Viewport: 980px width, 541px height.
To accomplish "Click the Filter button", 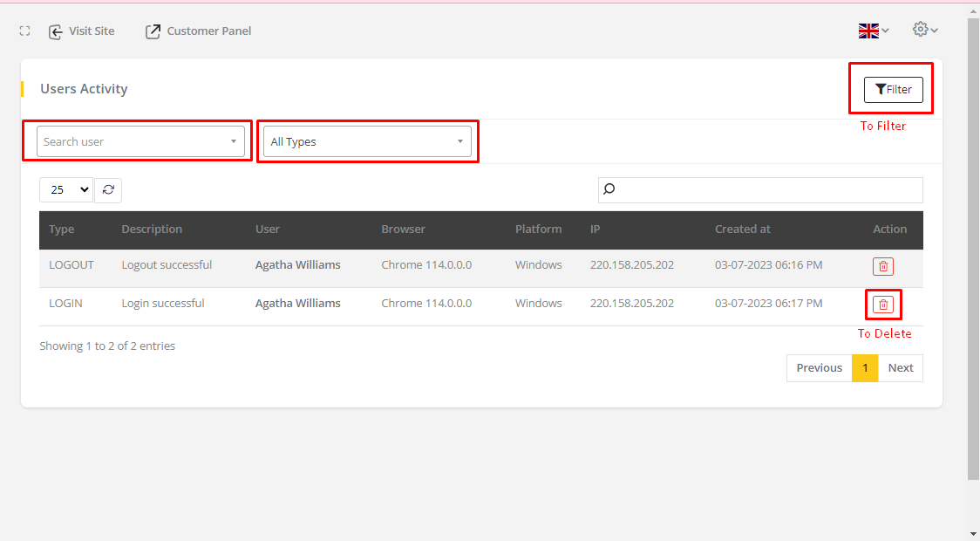I will [893, 90].
